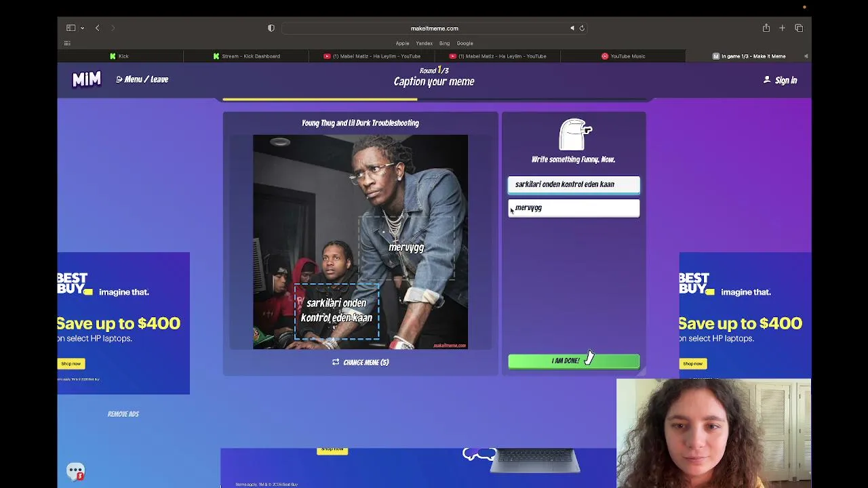The height and width of the screenshot is (488, 868).
Task: Open the Yandex bookmark
Action: (x=424, y=43)
